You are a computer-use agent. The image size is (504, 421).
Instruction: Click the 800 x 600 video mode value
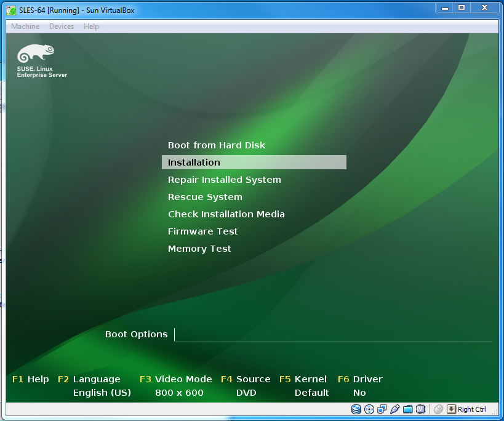[179, 393]
